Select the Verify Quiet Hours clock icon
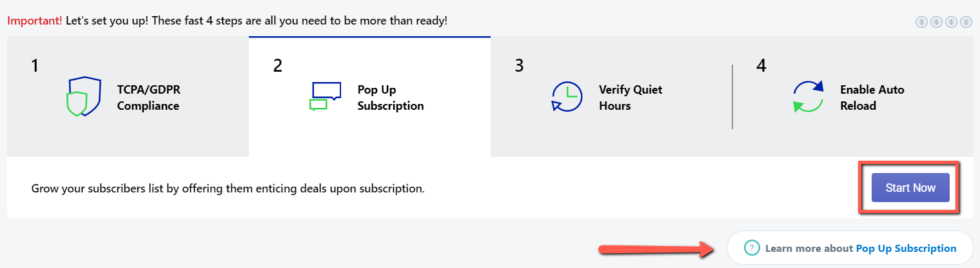This screenshot has height=268, width=980. [567, 97]
